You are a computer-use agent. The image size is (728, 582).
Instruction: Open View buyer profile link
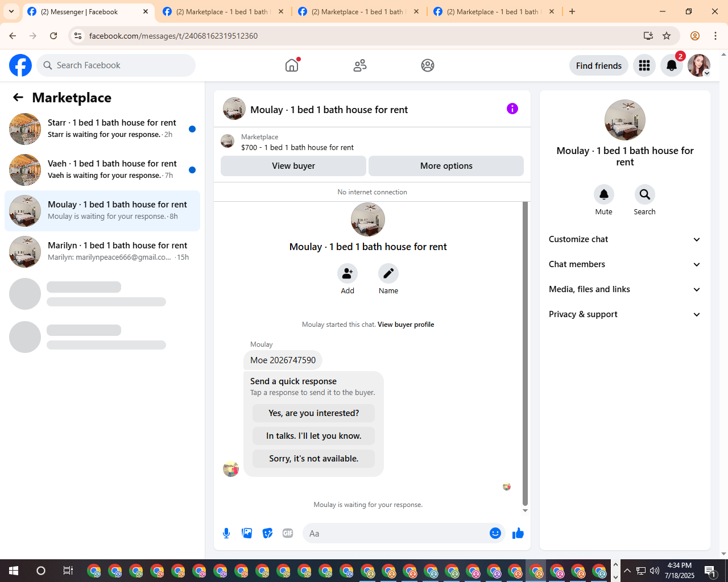(x=406, y=325)
